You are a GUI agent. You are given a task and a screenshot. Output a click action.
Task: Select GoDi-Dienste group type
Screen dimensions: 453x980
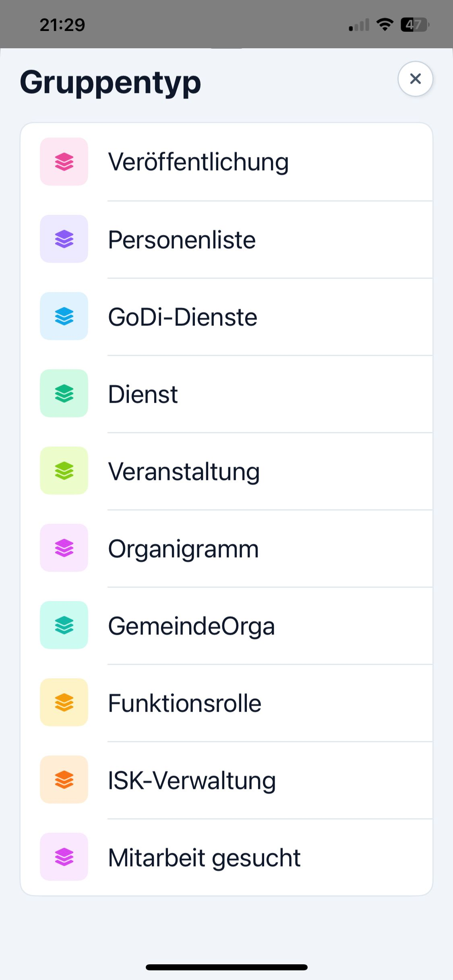coord(182,317)
